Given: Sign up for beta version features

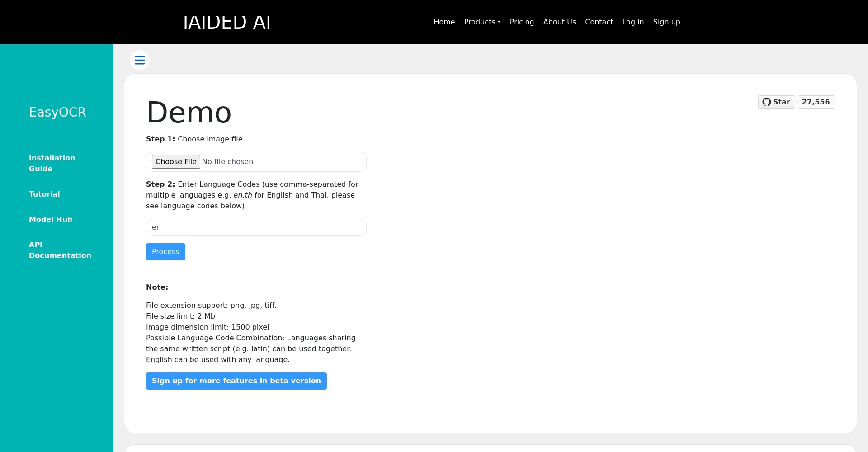Looking at the screenshot, I should tap(236, 381).
